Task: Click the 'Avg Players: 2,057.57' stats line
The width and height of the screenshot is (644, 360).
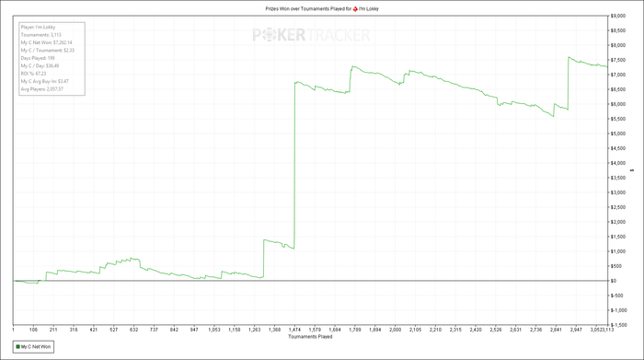Action: click(x=42, y=89)
